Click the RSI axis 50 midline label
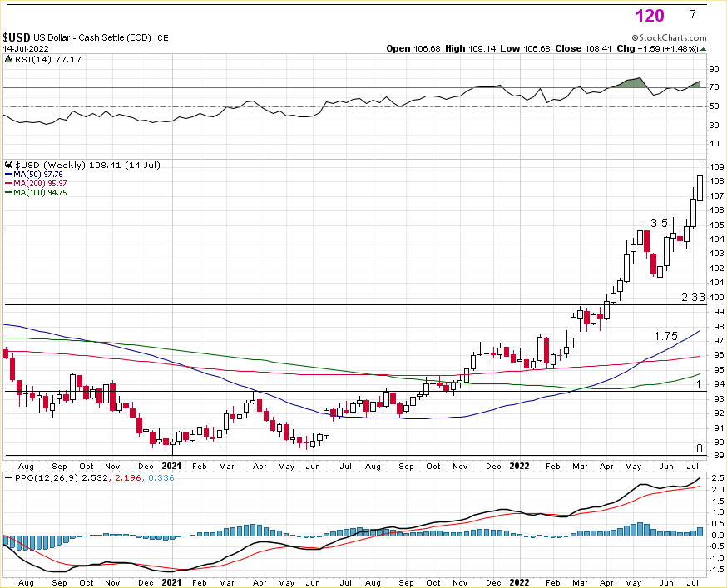 (714, 106)
